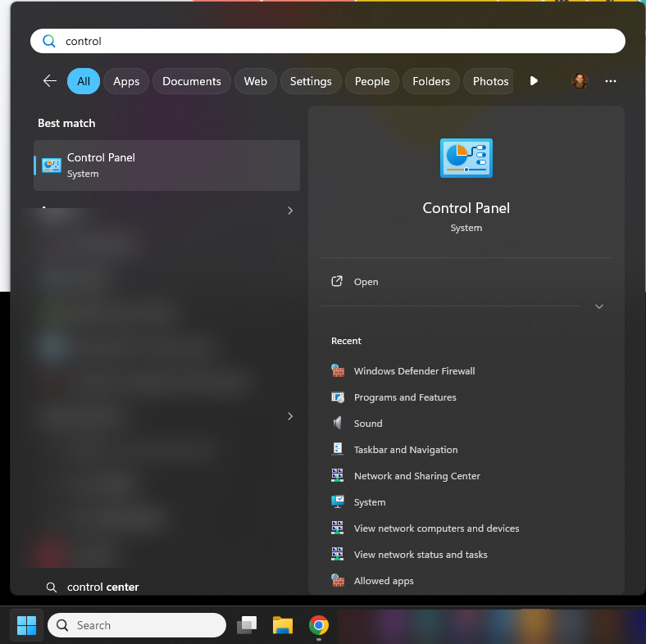Click the Windows Start button
Image resolution: width=646 pixels, height=644 pixels.
[26, 625]
